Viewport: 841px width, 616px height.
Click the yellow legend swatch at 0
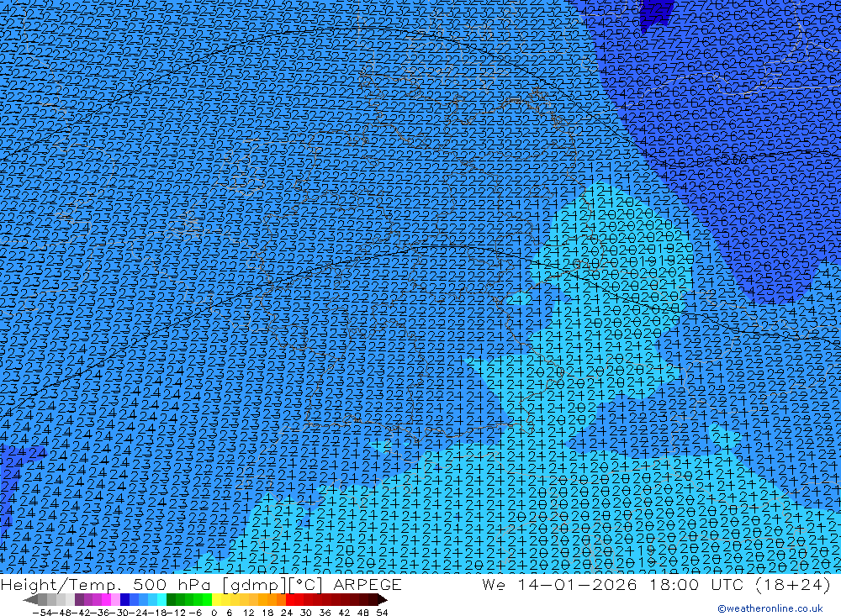coord(217,600)
